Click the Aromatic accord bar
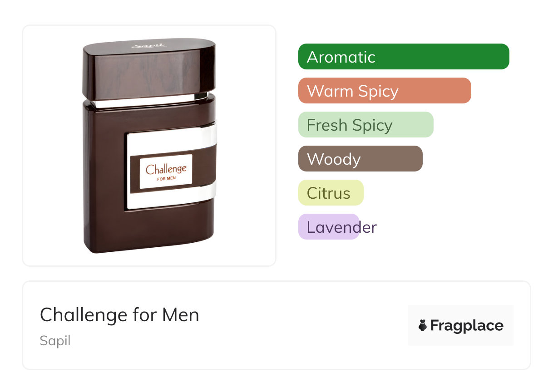 (404, 57)
